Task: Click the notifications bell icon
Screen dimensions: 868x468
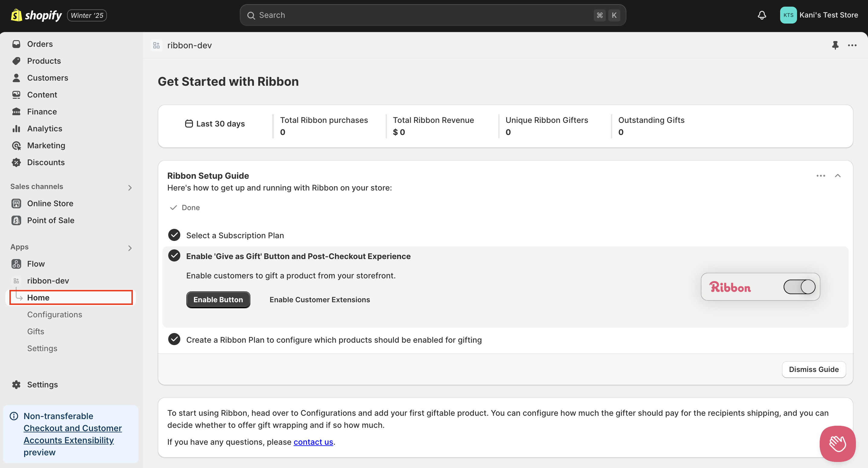Action: 761,15
